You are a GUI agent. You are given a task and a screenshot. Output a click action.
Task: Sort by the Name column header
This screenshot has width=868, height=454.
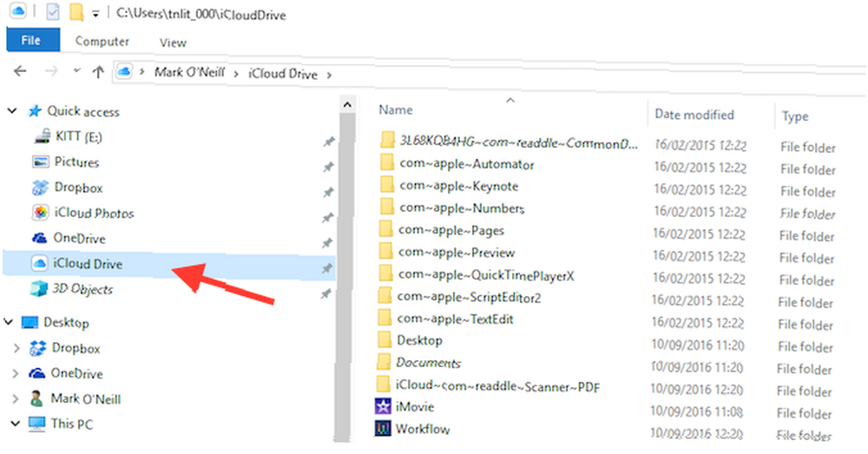(396, 109)
